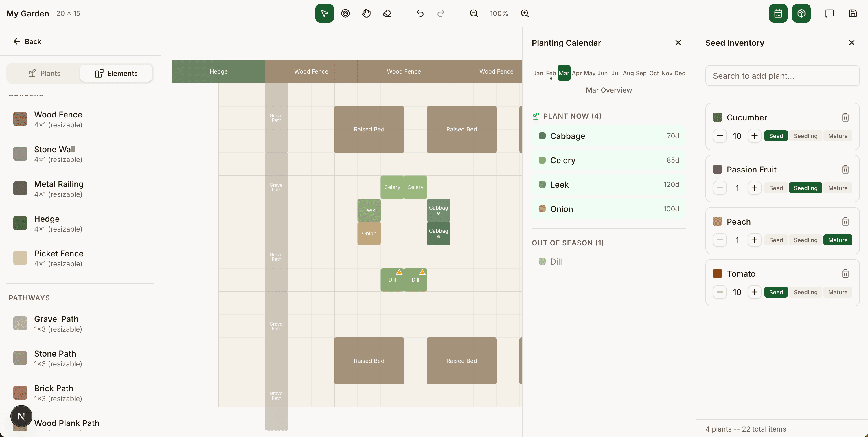Select the eraser tool
The image size is (868, 437).
pos(387,13)
